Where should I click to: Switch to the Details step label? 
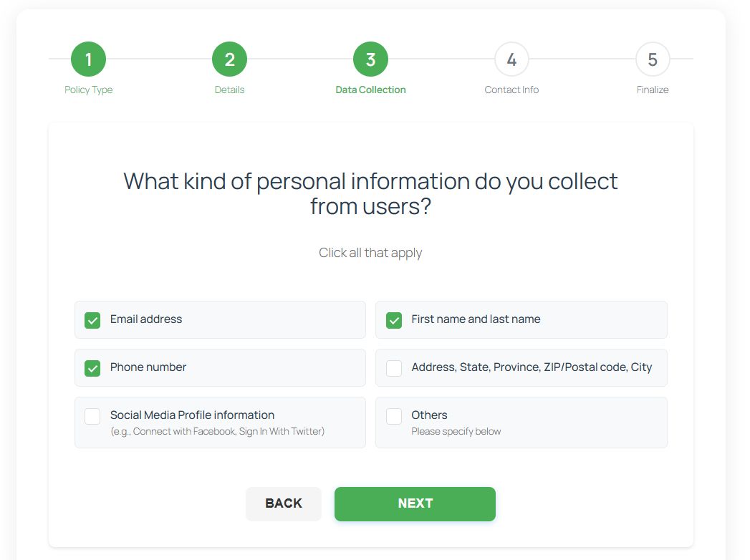coord(229,90)
